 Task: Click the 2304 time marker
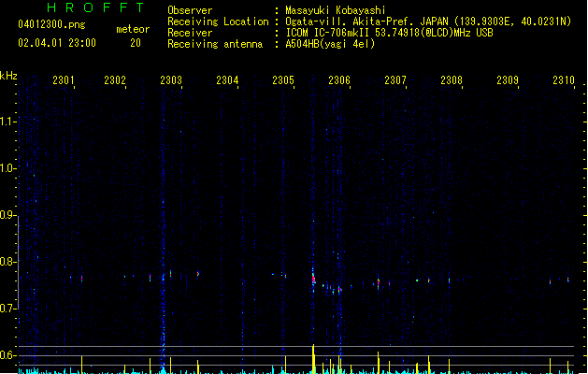click(227, 79)
